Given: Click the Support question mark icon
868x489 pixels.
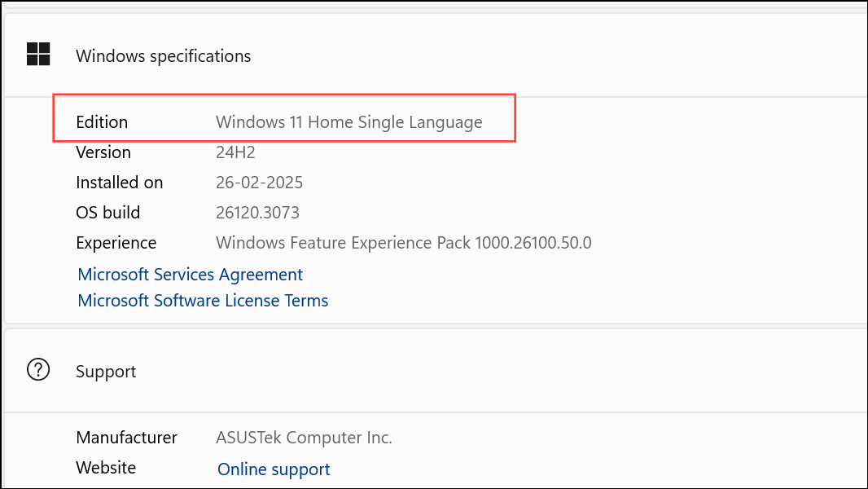Looking at the screenshot, I should 37,370.
